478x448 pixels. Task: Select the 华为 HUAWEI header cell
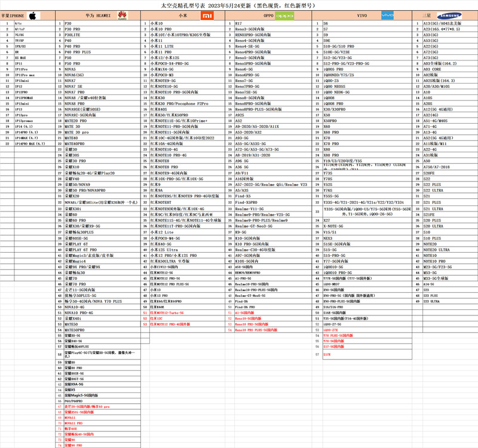(98, 16)
